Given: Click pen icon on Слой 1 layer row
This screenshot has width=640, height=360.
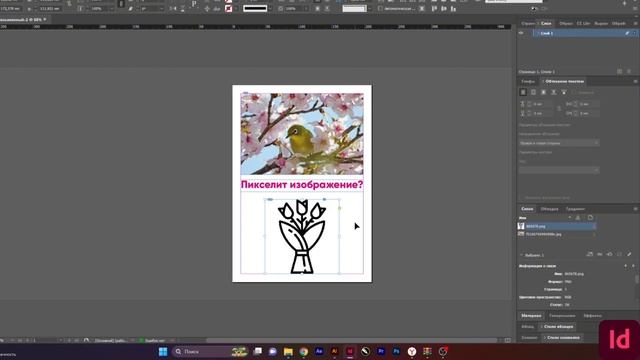Looking at the screenshot, I should [x=627, y=33].
